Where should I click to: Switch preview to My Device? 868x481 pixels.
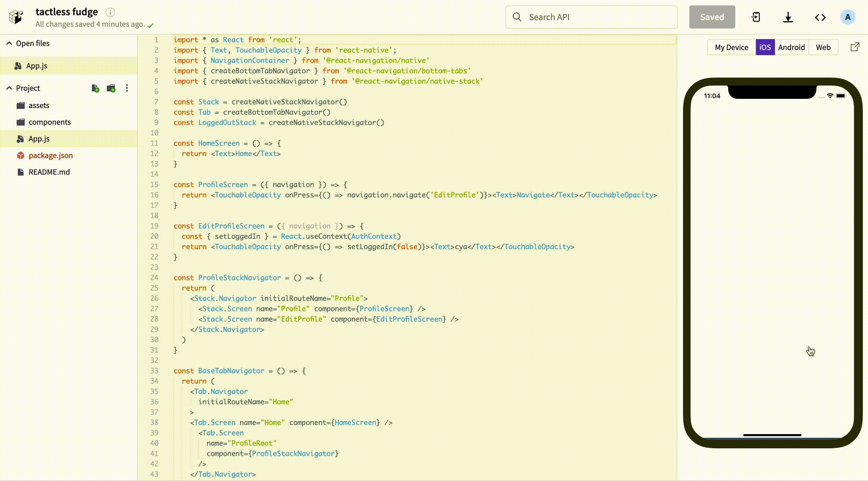(732, 47)
